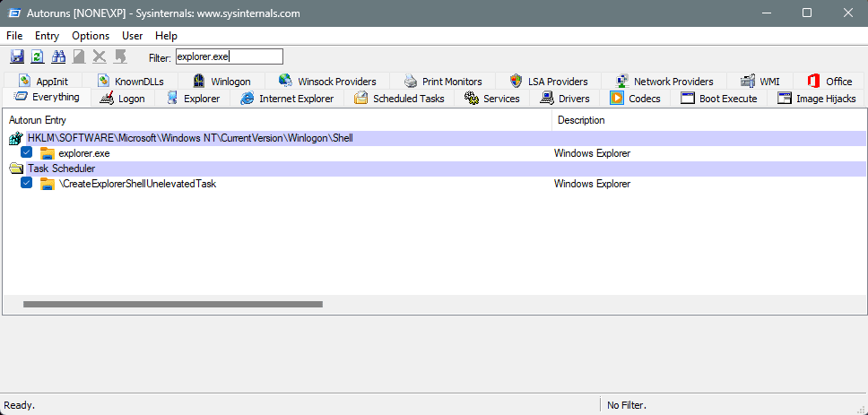This screenshot has height=415, width=868.
Task: Click the explorer.exe entry's file icon
Action: tap(48, 153)
